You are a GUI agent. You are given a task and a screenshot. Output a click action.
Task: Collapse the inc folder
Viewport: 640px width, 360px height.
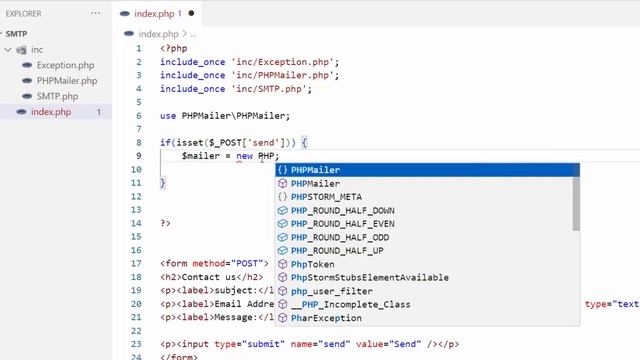tap(8, 50)
